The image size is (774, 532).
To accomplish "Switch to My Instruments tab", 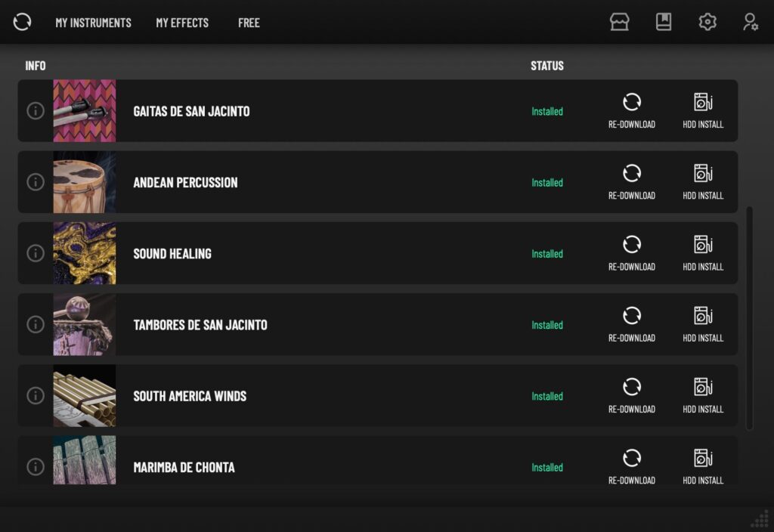I will pyautogui.click(x=93, y=23).
